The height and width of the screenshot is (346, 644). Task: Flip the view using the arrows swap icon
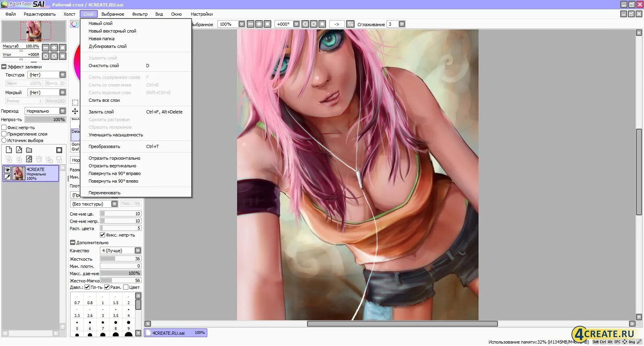pos(350,24)
